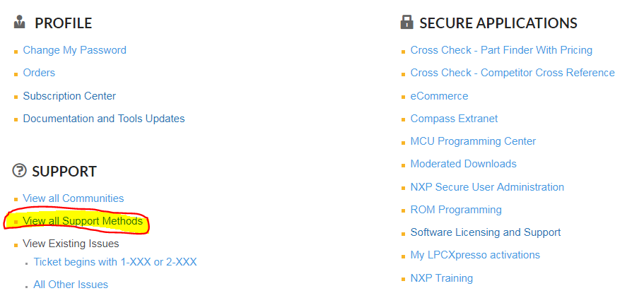Open Change My Password link
The height and width of the screenshot is (298, 644).
click(74, 50)
